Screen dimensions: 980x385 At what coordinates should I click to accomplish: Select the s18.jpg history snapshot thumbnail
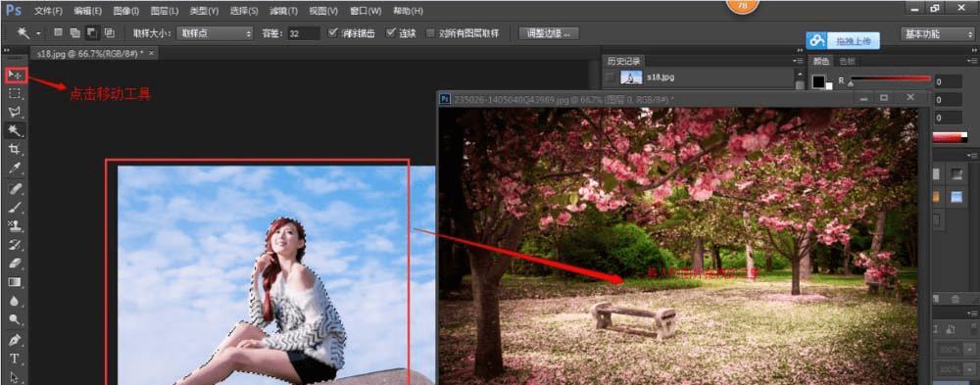(x=630, y=76)
